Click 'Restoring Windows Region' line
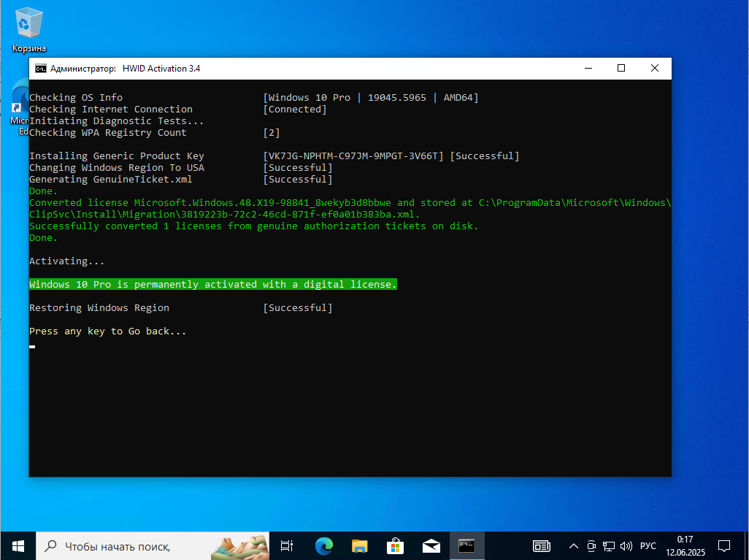The image size is (749, 560). tap(99, 307)
